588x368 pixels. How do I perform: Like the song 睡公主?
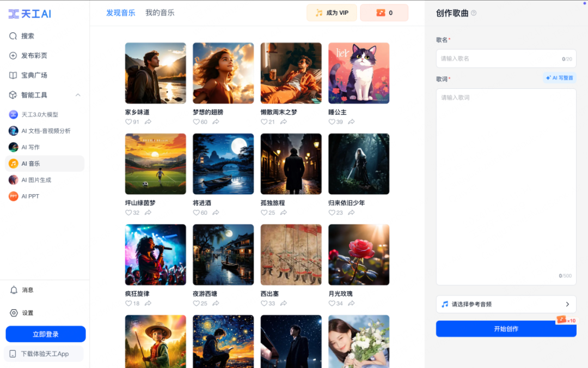(332, 122)
